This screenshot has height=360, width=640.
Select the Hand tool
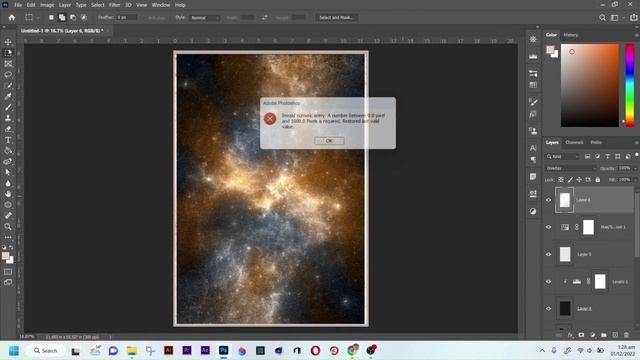pos(8,194)
